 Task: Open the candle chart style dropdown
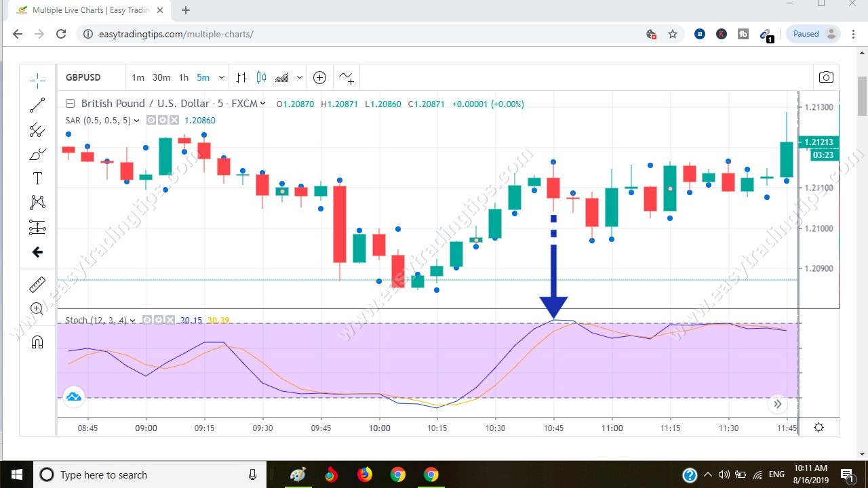point(300,77)
